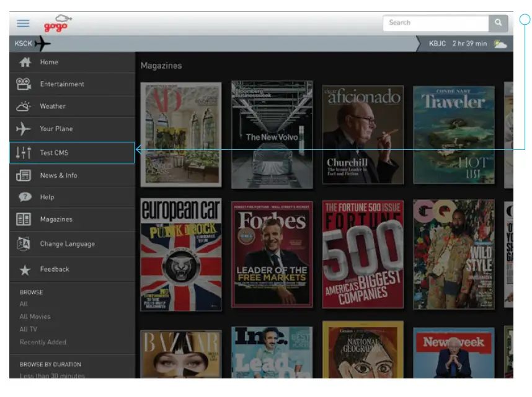Click the search magnifier button
Viewport: 532px width, 397px height.
coord(498,23)
